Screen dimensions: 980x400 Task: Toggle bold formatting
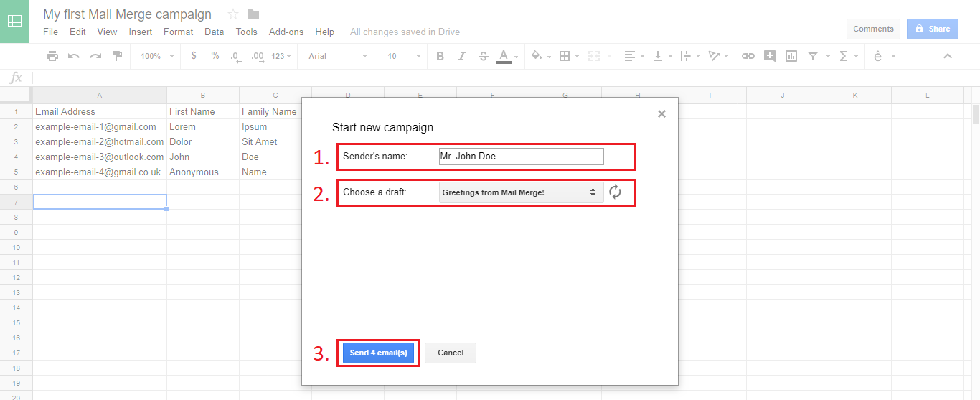440,56
